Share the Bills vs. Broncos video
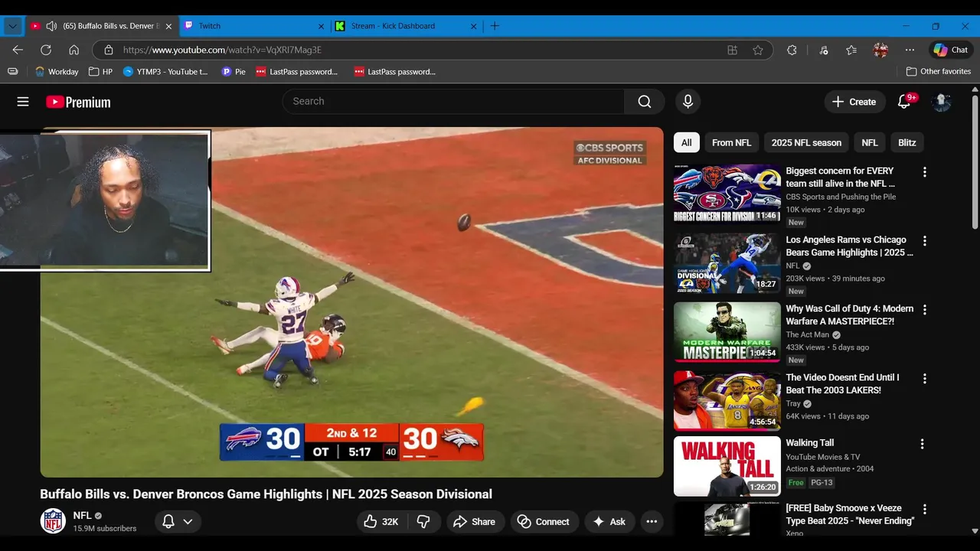Image resolution: width=980 pixels, height=551 pixels. (475, 522)
